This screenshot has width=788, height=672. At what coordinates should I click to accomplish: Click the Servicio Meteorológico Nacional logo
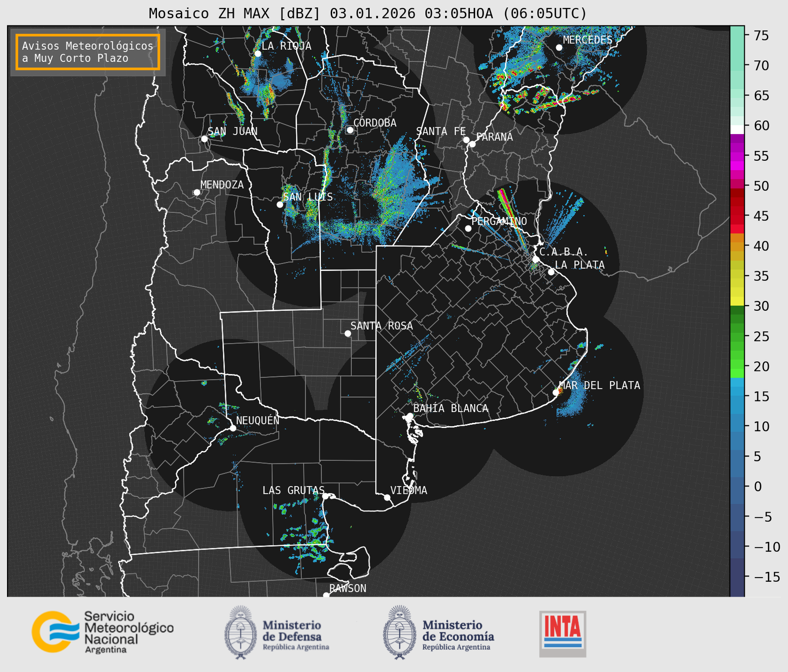tap(103, 632)
